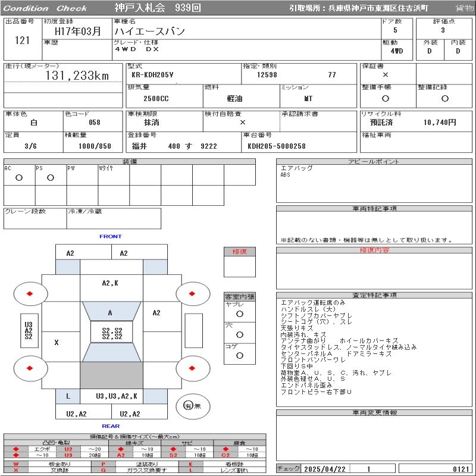Click the red diamond on the lower-right wheel
476x476 pixels.
coord(192,368)
